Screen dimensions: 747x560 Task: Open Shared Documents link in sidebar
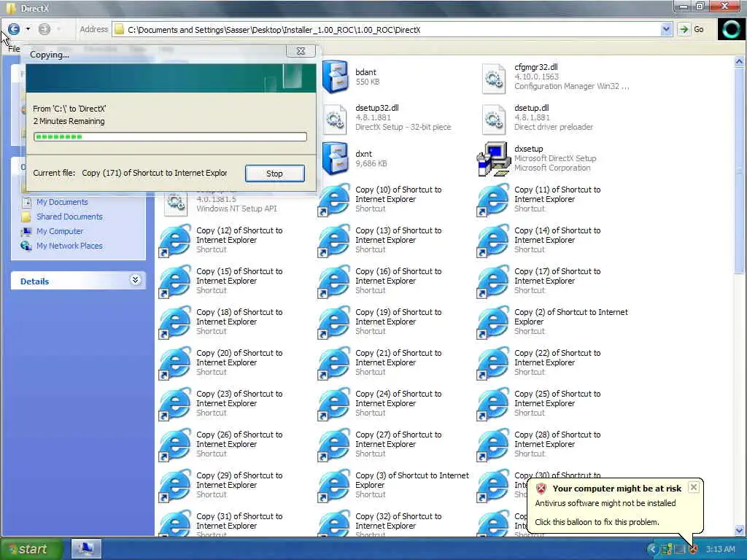(x=69, y=217)
